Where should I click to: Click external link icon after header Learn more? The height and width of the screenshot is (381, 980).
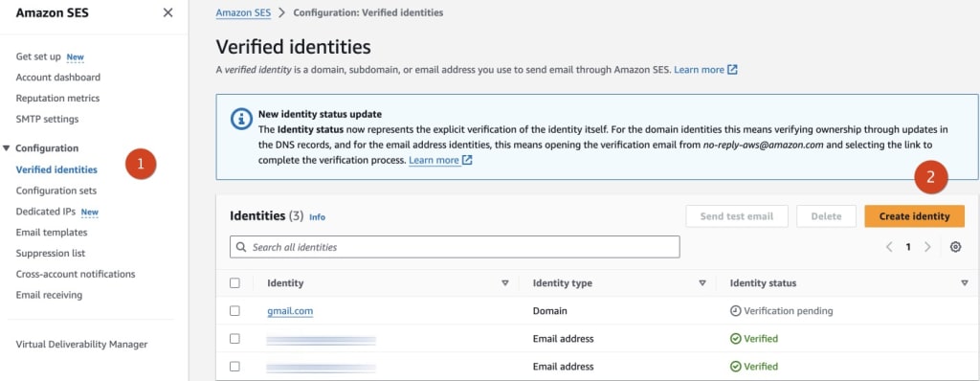pyautogui.click(x=732, y=70)
